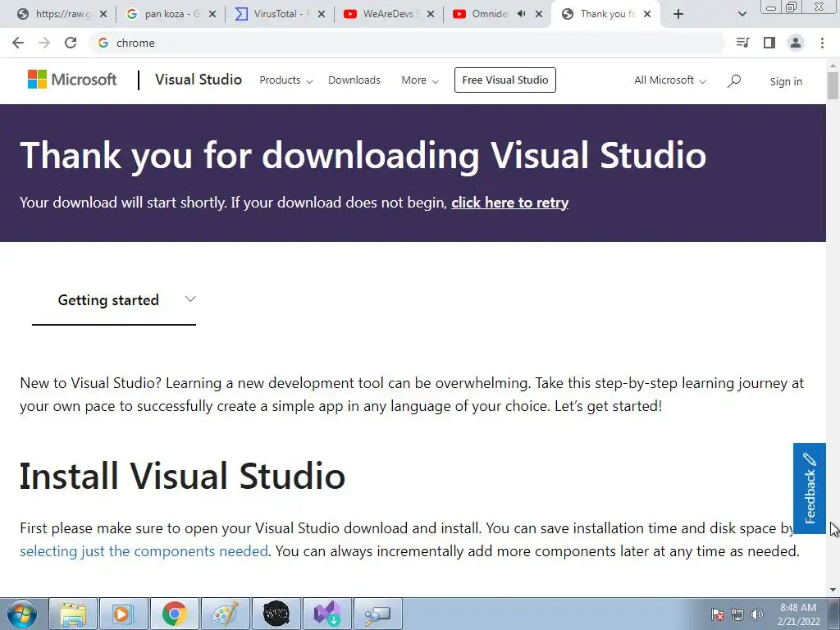This screenshot has height=630, width=840.
Task: Expand the More menu
Action: click(x=420, y=80)
